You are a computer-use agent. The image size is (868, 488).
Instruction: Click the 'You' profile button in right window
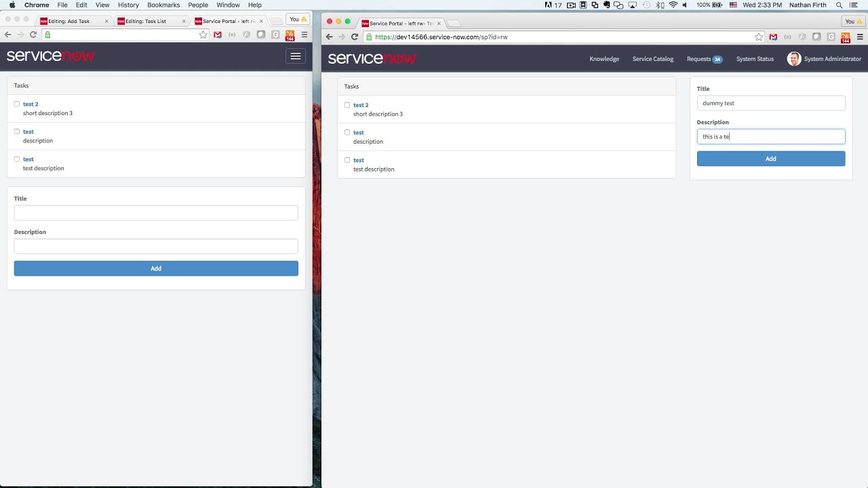pos(854,21)
